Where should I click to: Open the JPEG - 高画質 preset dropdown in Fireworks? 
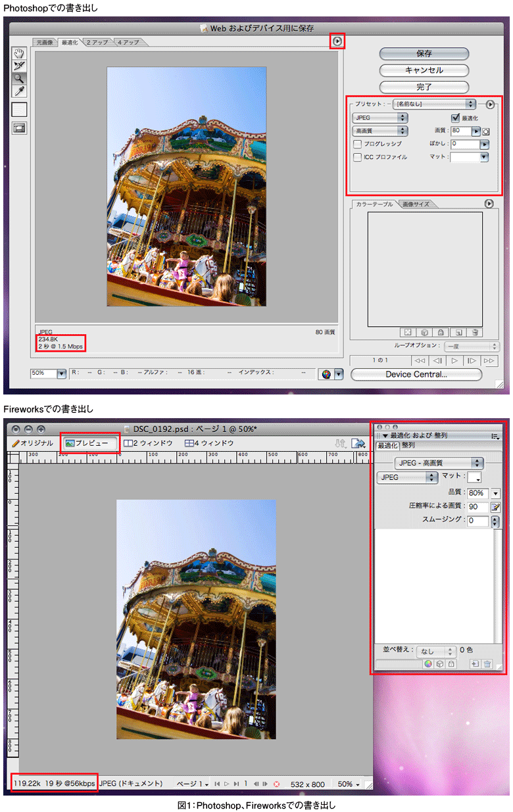[x=439, y=463]
